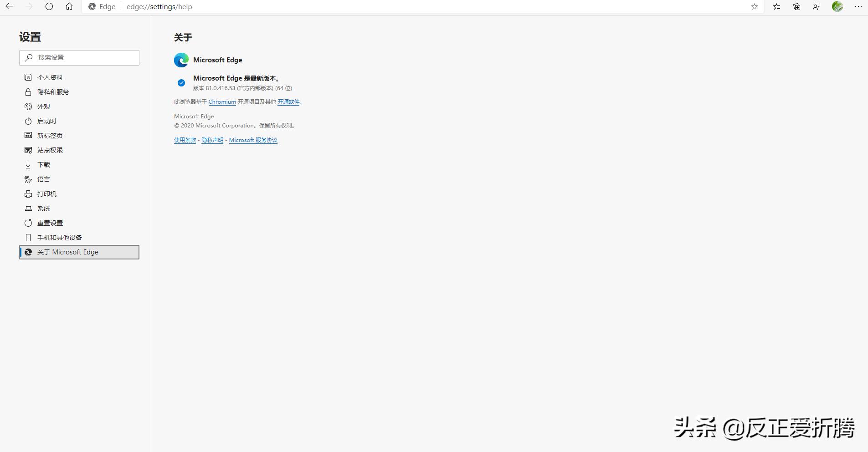868x452 pixels.
Task: Open the Collections icon
Action: tap(797, 7)
